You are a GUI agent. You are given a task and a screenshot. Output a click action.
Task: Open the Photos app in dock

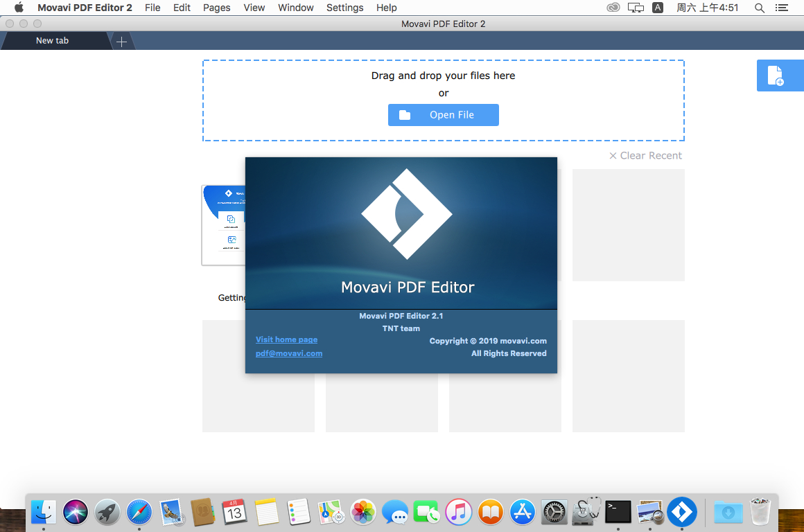point(362,513)
